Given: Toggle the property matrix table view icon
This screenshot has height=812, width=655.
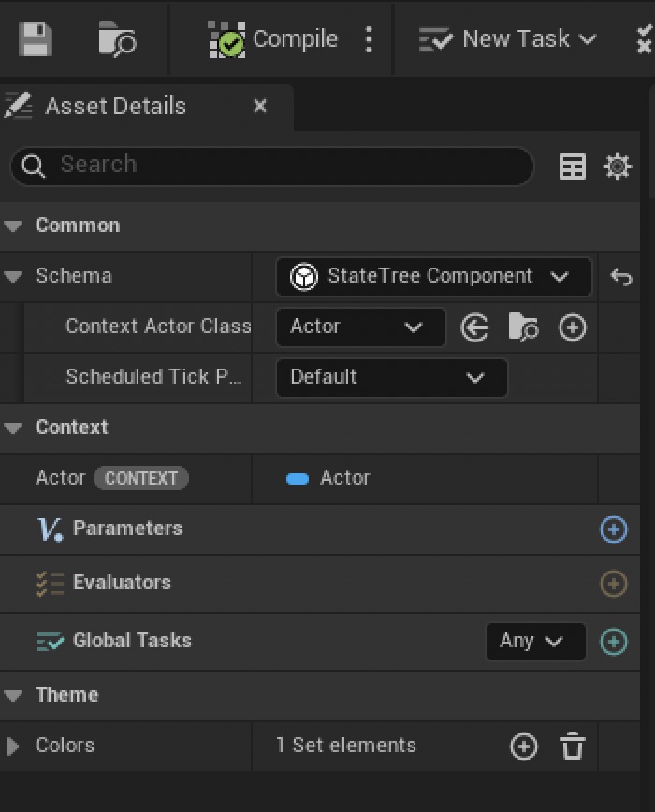Looking at the screenshot, I should (x=572, y=167).
